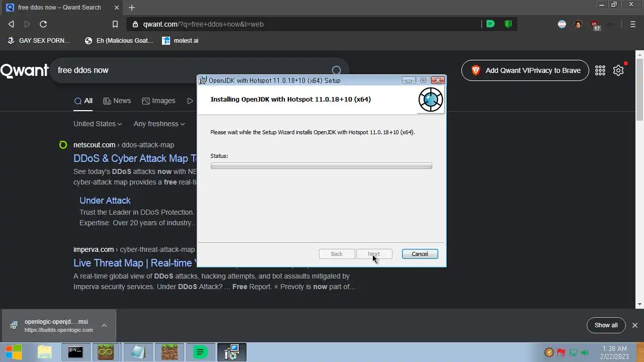The image size is (644, 362).
Task: Click the address bar URL field
Action: (302, 24)
